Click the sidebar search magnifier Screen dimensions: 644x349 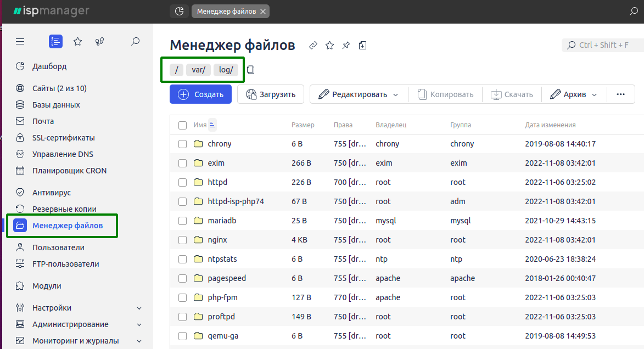[x=135, y=42]
